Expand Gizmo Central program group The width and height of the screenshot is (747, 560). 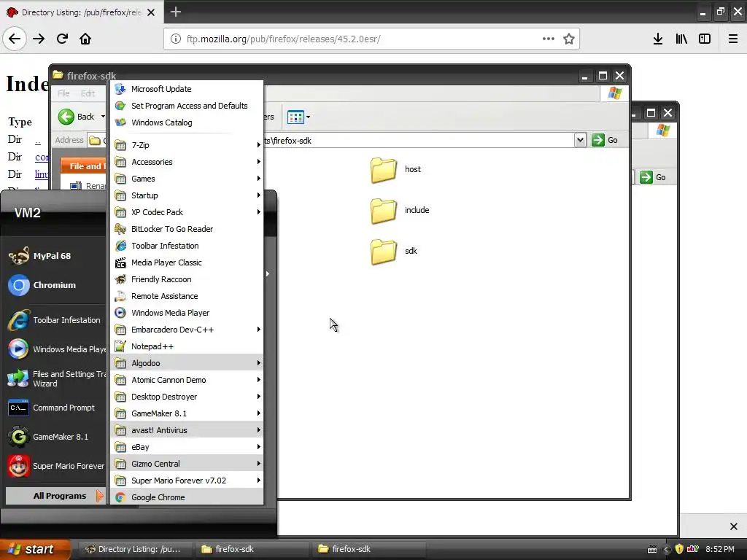[x=187, y=464]
